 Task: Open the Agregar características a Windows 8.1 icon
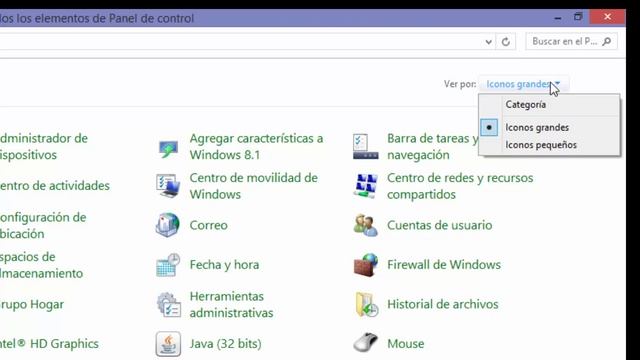[x=168, y=148]
